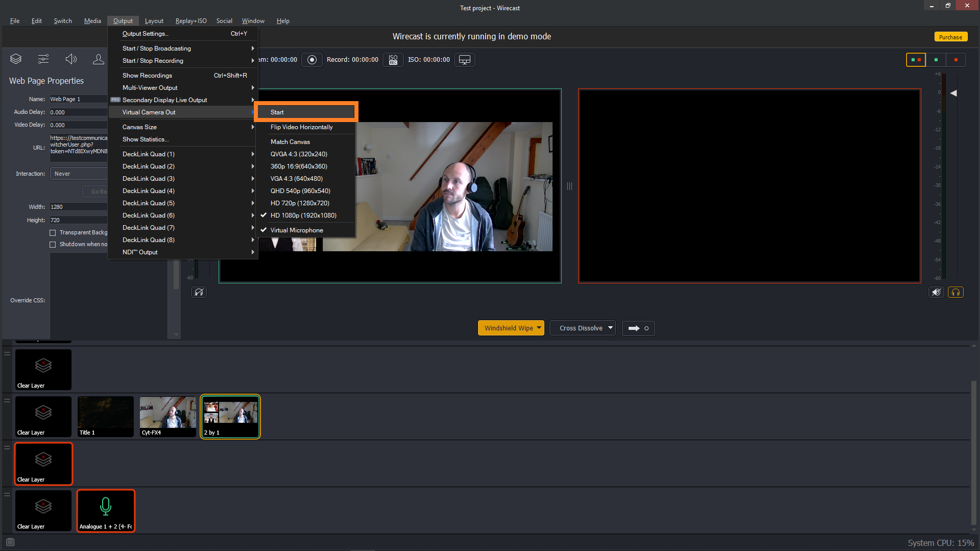Expand the NDI Output submenu
The height and width of the screenshot is (551, 980).
(183, 252)
